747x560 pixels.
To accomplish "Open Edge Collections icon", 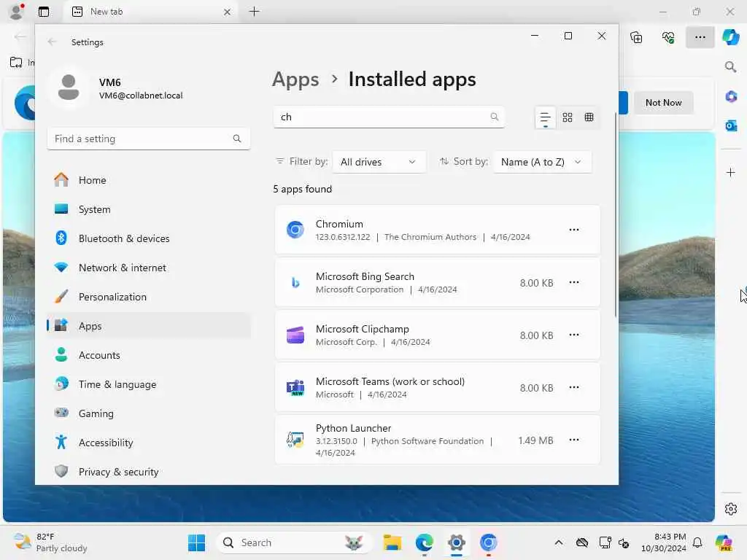I will coord(636,37).
